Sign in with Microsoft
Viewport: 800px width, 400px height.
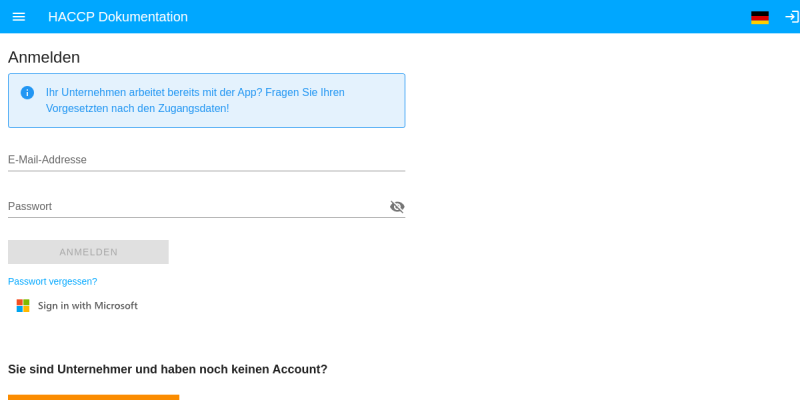[77, 306]
